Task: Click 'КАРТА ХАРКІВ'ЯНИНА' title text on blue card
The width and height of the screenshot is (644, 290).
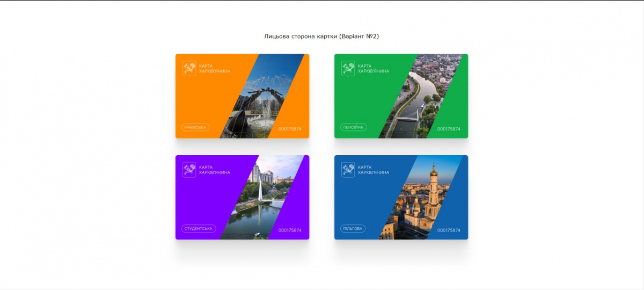Action: click(374, 170)
